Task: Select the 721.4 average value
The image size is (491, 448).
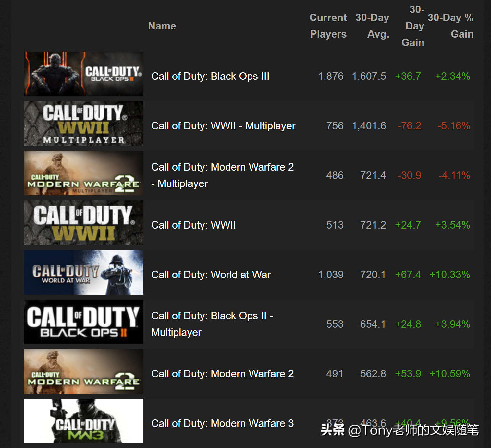Action: coord(373,175)
